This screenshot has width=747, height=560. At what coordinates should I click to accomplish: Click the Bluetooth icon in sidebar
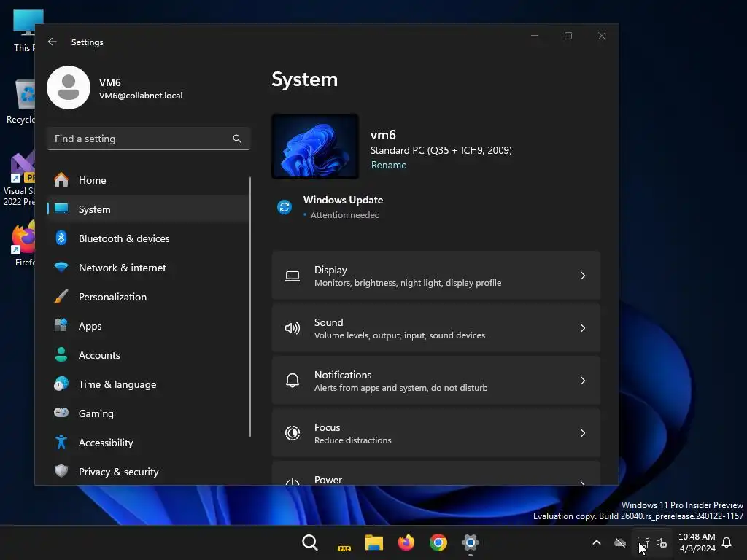tap(61, 238)
